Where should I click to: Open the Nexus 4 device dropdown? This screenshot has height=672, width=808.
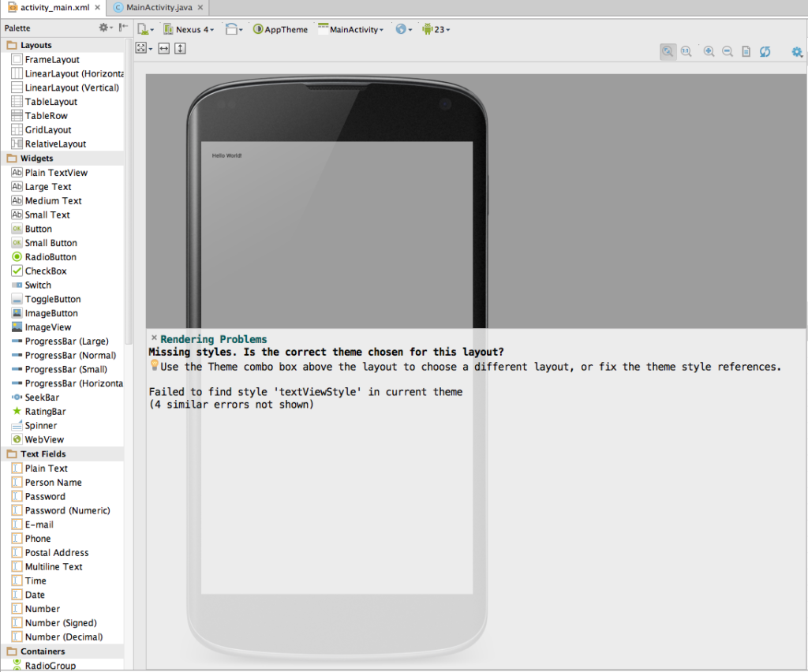click(x=189, y=29)
